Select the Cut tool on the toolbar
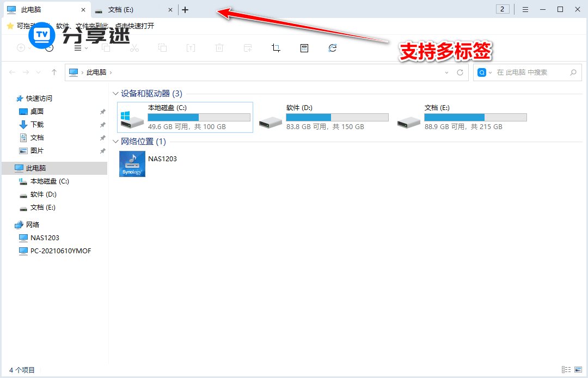588x378 pixels. click(x=134, y=48)
